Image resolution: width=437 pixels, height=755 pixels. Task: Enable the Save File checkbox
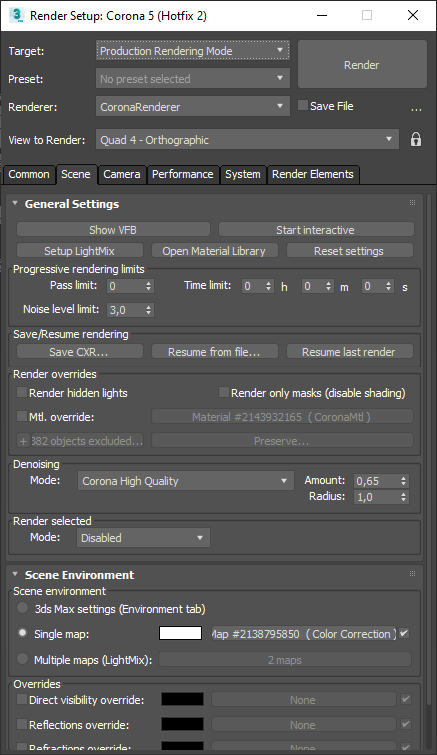click(x=303, y=105)
